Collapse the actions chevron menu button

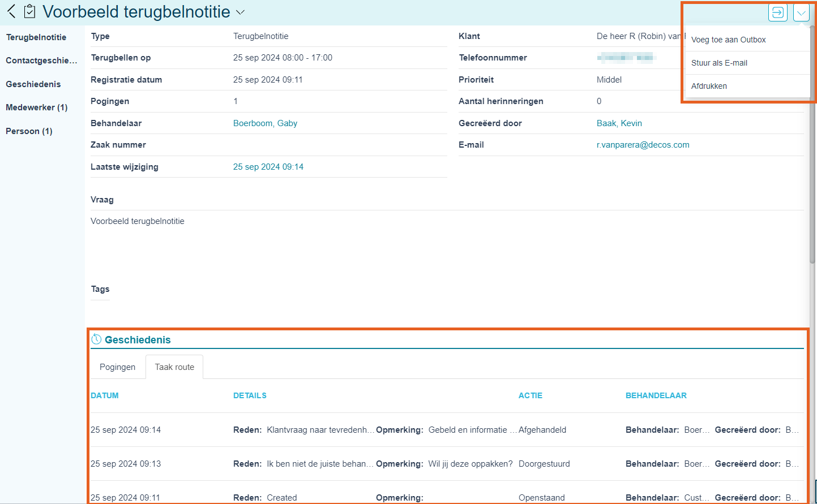point(801,12)
